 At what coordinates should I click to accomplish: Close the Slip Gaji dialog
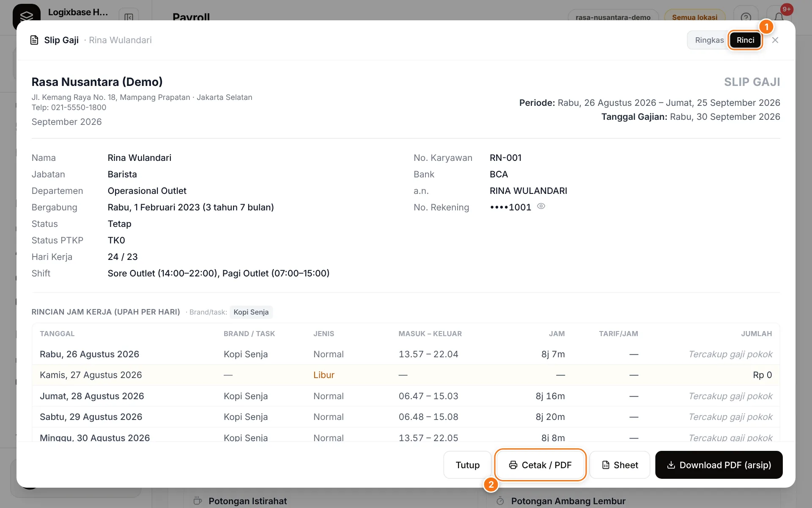tap(775, 40)
